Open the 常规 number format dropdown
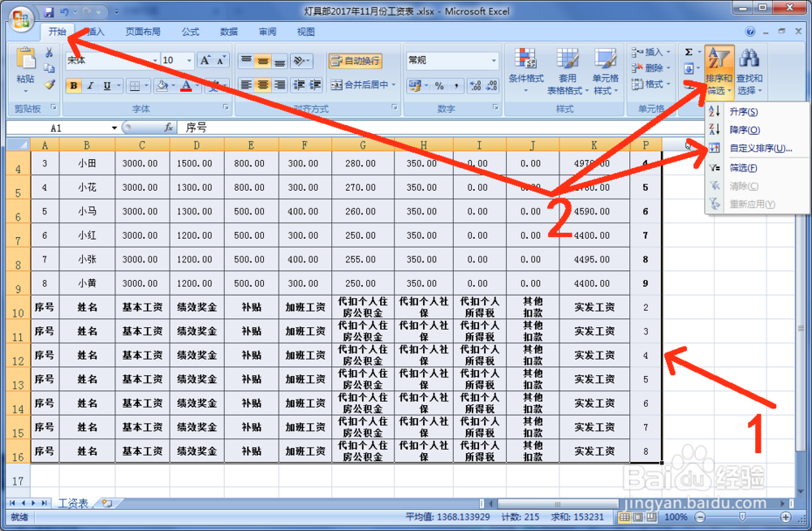The image size is (812, 531). (x=494, y=61)
